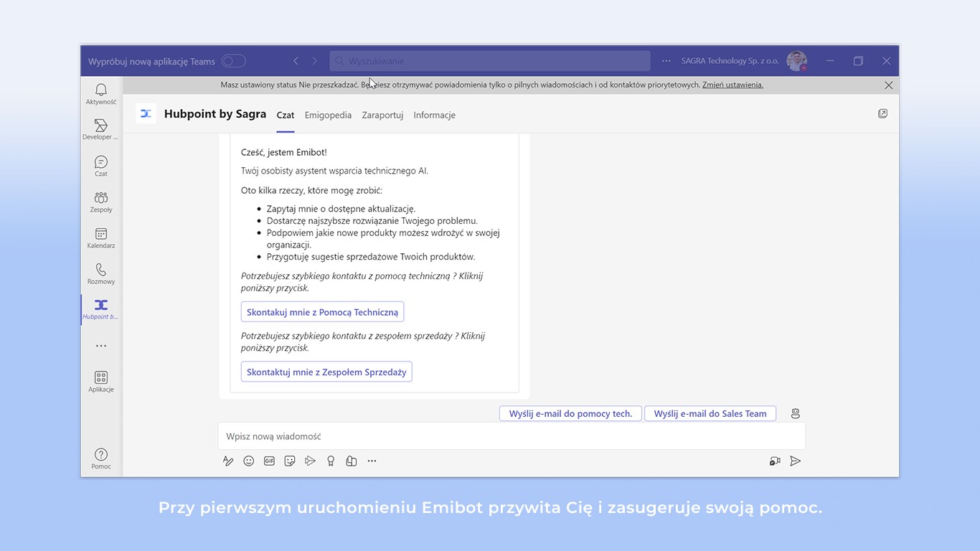
Task: Dismiss the status notification banner
Action: pyautogui.click(x=888, y=85)
